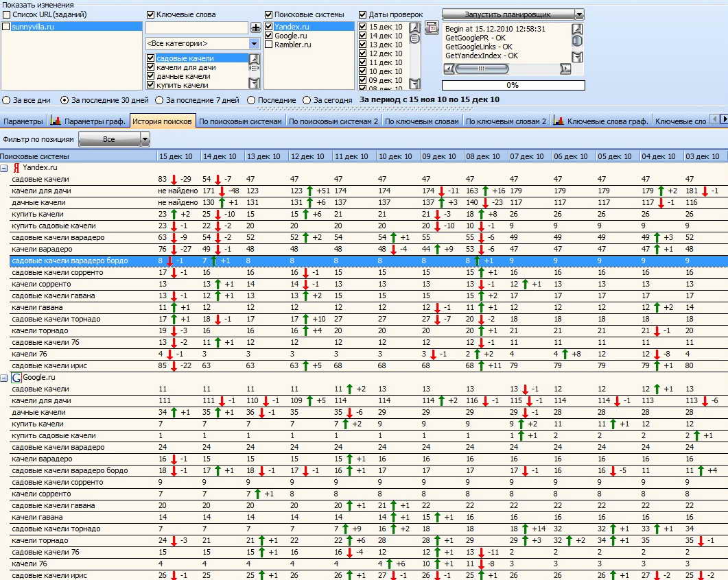Click left arrow of log horizontal scrollbar
This screenshot has height=580, width=728.
pos(449,69)
